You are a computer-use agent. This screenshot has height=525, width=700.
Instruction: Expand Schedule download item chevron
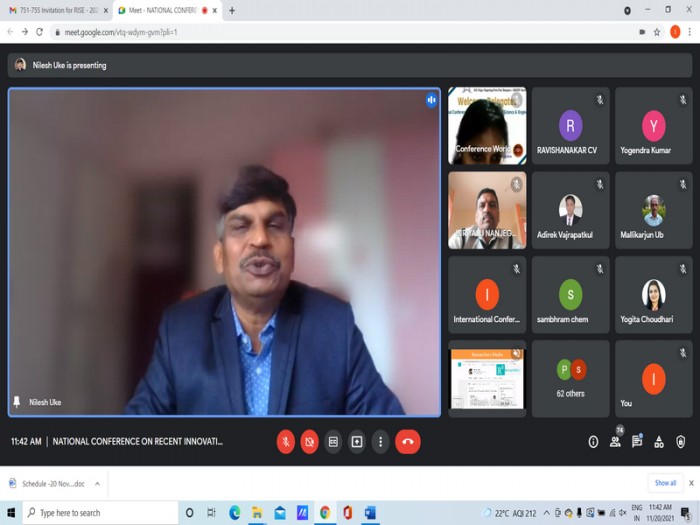(97, 483)
